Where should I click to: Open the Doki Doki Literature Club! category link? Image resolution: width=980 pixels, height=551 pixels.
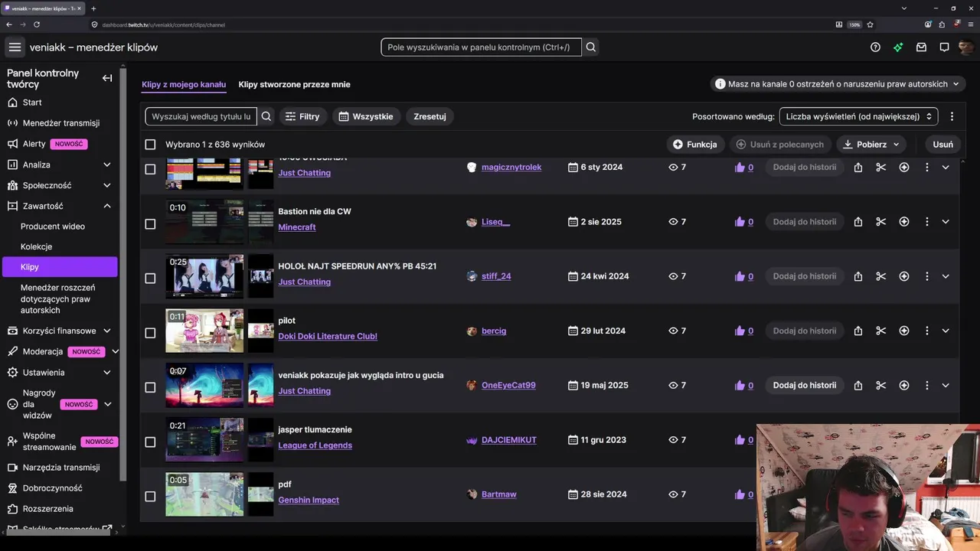pos(328,336)
